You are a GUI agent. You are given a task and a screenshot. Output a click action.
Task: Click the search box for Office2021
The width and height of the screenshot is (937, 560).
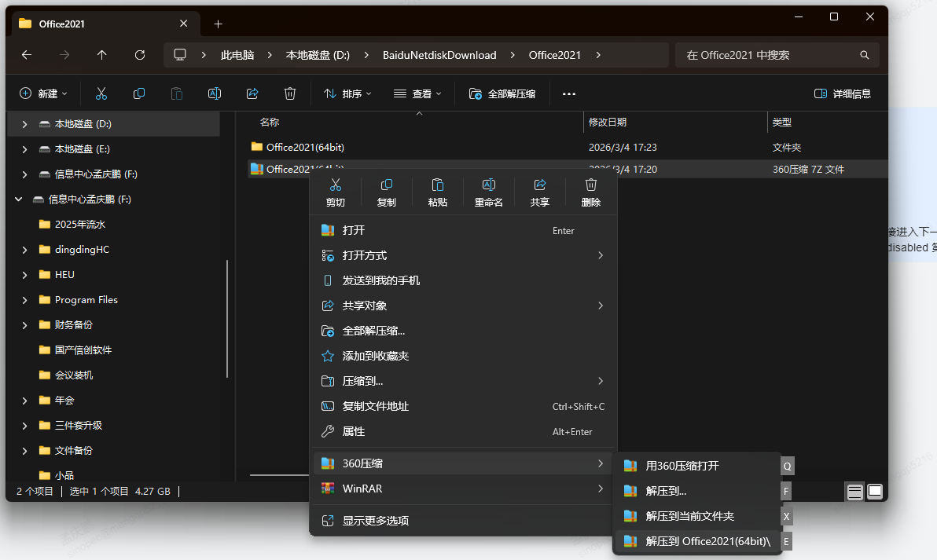(x=769, y=55)
